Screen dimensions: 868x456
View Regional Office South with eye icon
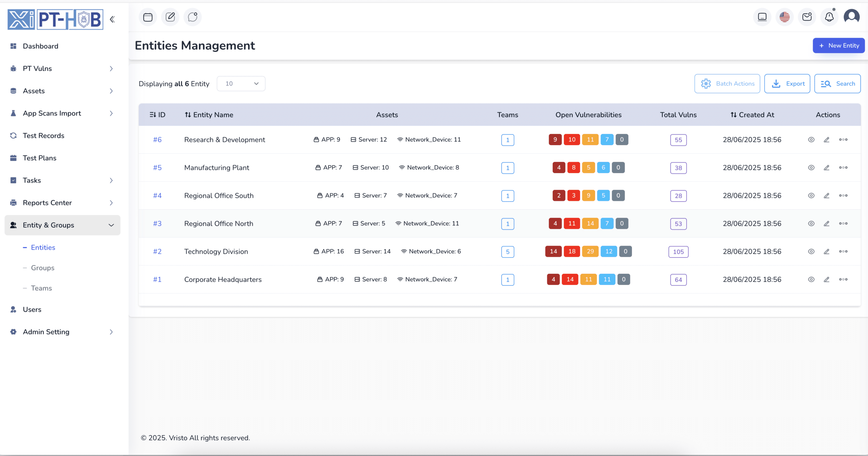tap(811, 196)
